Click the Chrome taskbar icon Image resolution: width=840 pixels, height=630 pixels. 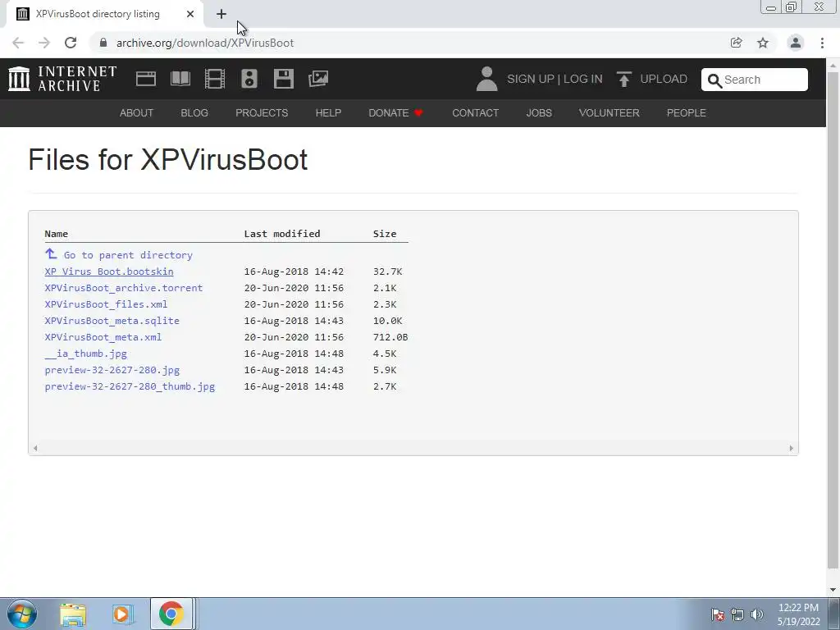[171, 614]
